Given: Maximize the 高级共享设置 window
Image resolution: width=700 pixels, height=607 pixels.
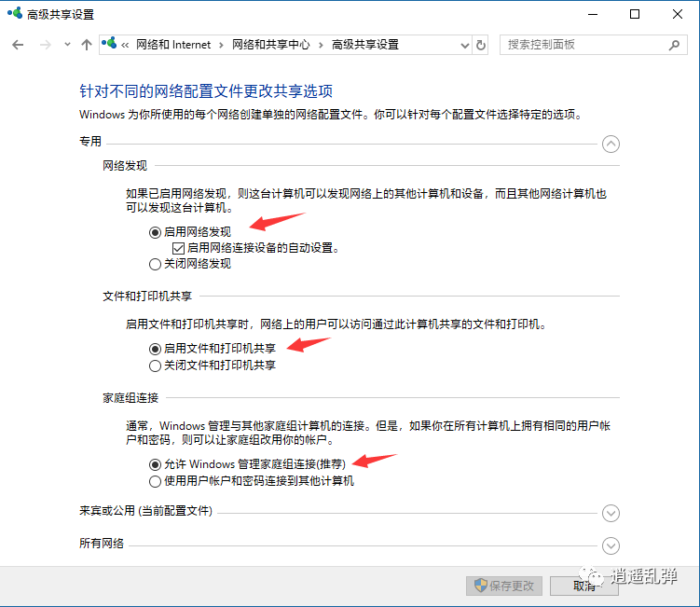Looking at the screenshot, I should (635, 14).
